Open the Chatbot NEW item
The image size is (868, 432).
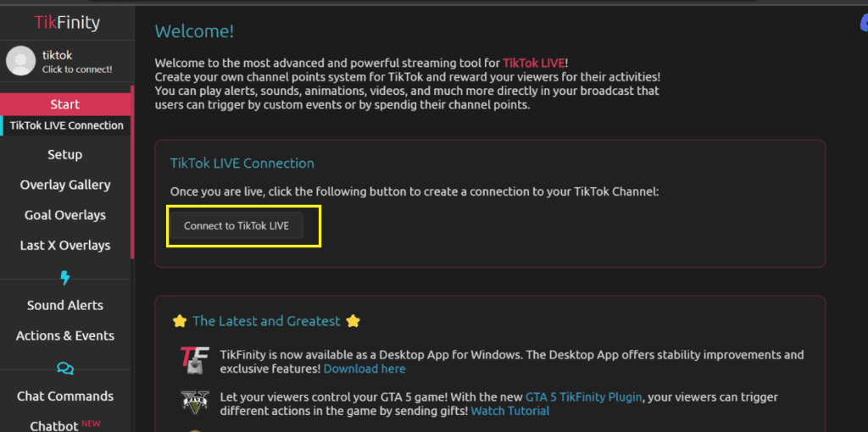pyautogui.click(x=65, y=425)
